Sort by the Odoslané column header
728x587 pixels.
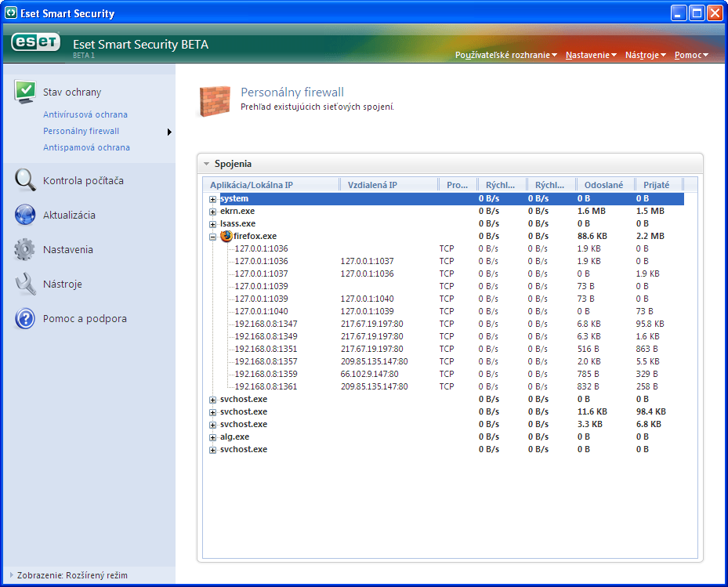pos(604,185)
